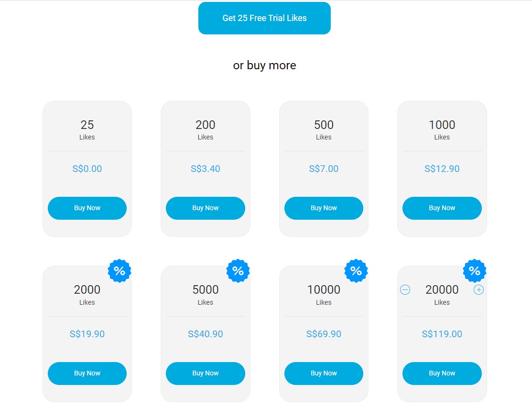Select the S$3.40 price text
Viewport: 532px width, 406px height.
205,169
